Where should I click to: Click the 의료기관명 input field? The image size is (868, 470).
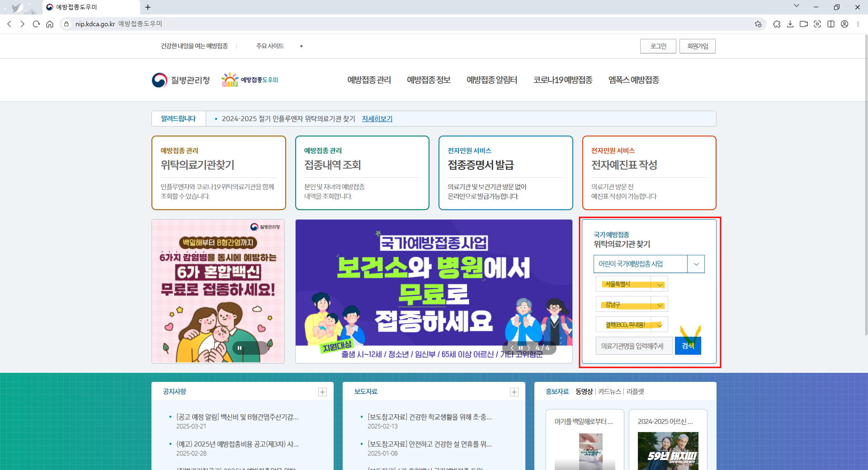click(634, 346)
